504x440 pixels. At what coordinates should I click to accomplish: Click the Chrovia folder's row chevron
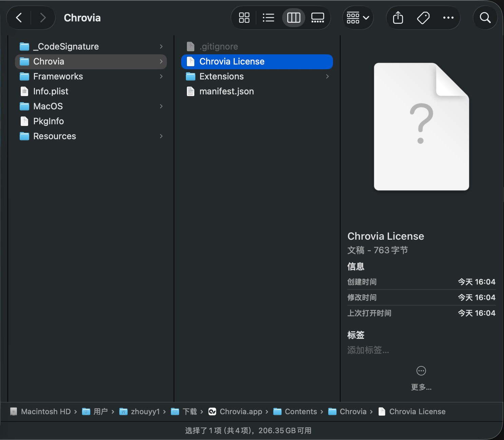[x=161, y=61]
